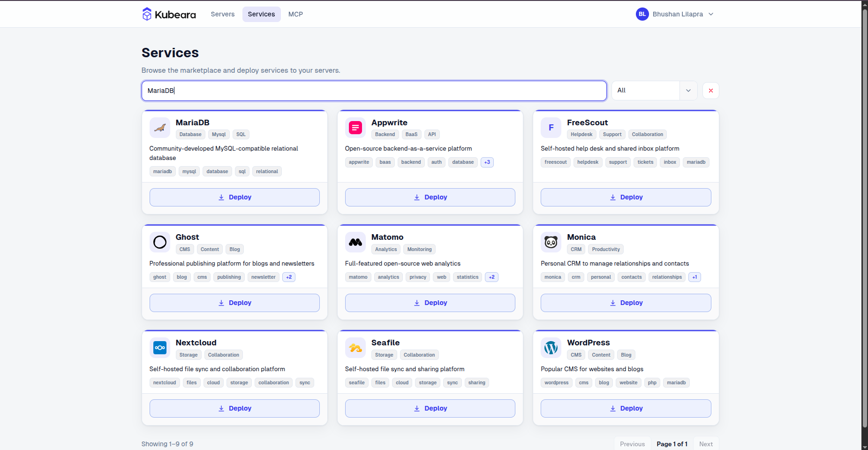The image size is (868, 450).
Task: Click the Matomo card title
Action: [x=387, y=237]
